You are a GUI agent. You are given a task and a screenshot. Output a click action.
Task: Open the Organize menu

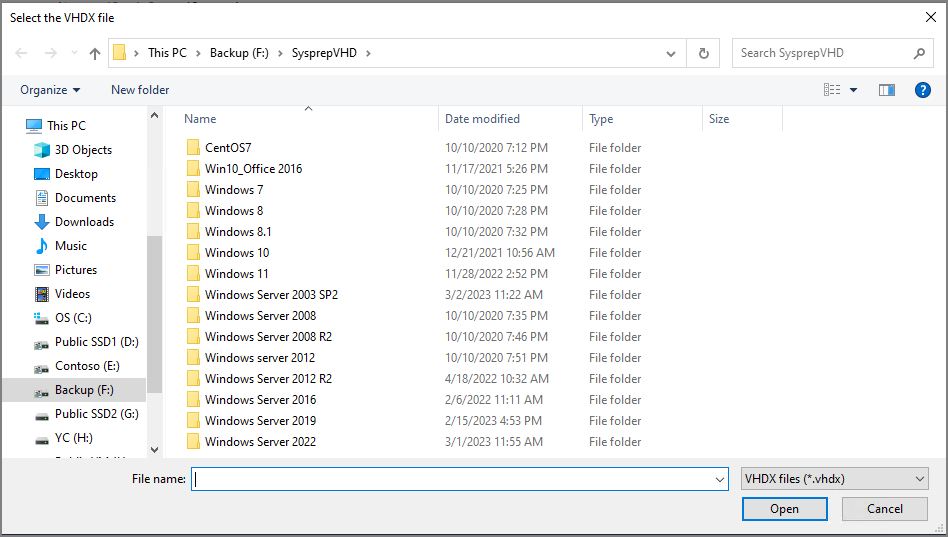click(50, 90)
